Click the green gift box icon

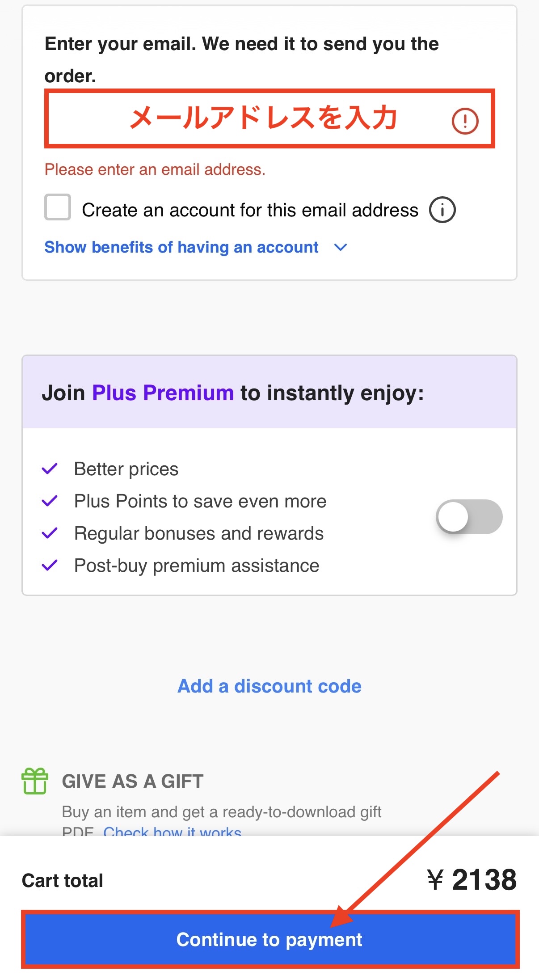[35, 781]
